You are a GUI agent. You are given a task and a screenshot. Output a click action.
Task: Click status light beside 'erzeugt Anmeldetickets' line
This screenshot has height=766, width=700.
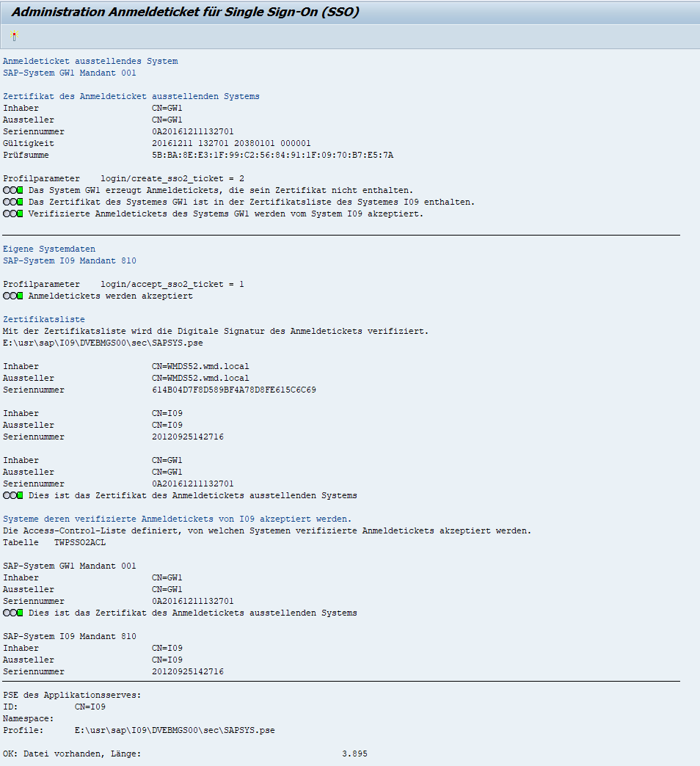pos(13,191)
